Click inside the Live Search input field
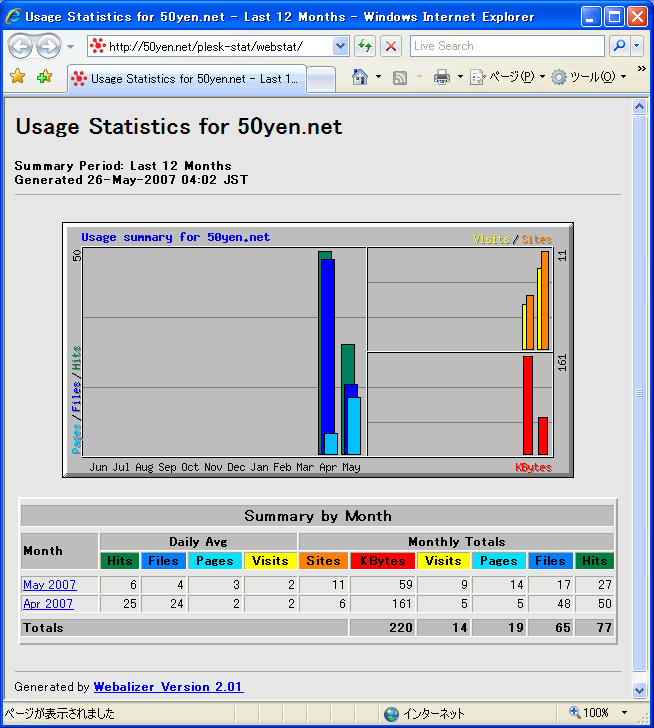The image size is (654, 728). coord(505,46)
